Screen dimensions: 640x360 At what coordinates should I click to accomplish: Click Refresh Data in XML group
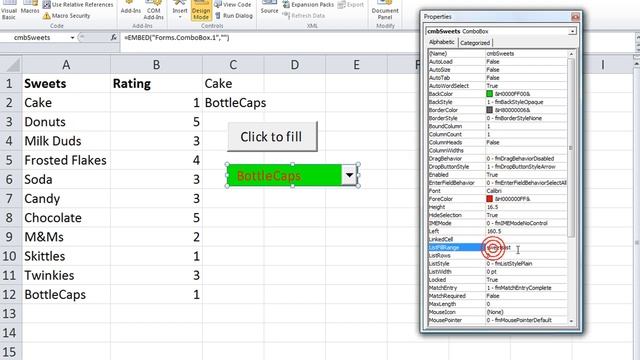(x=304, y=16)
